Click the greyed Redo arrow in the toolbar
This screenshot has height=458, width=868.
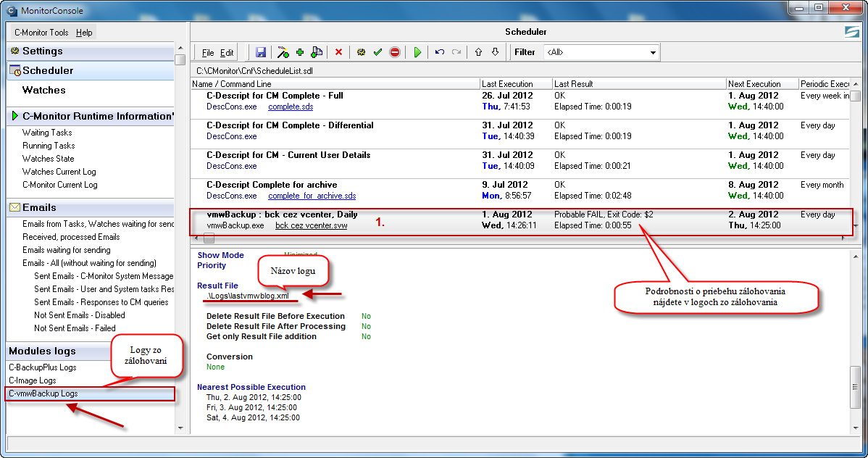pyautogui.click(x=456, y=52)
